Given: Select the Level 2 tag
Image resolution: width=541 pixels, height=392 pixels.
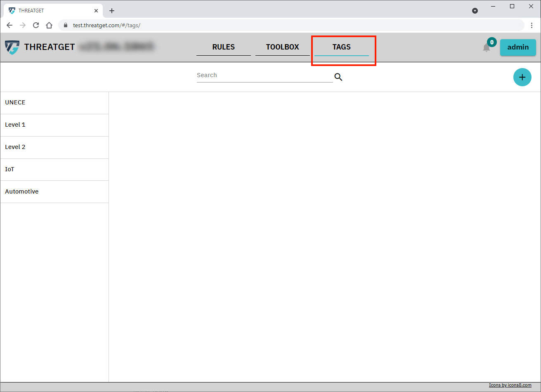Looking at the screenshot, I should click(x=54, y=147).
